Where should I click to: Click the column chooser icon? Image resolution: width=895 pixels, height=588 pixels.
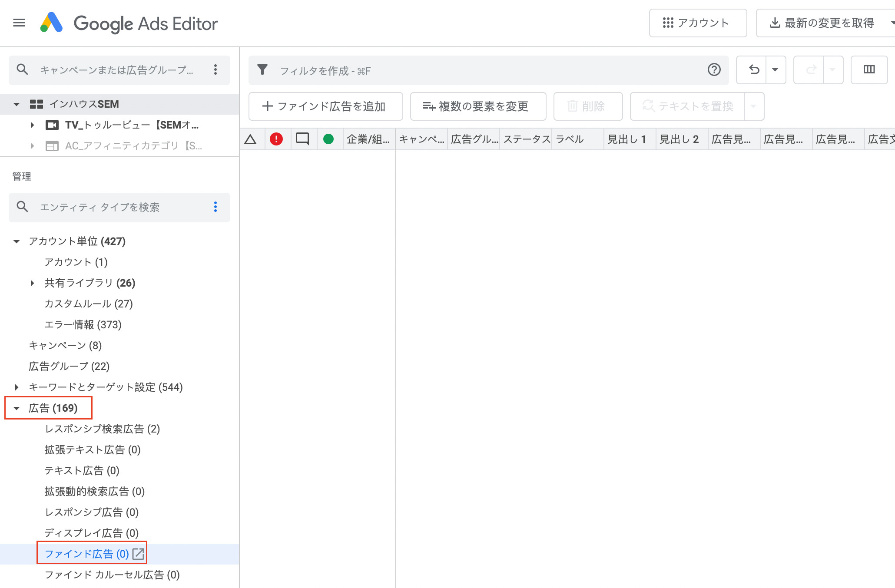(869, 69)
